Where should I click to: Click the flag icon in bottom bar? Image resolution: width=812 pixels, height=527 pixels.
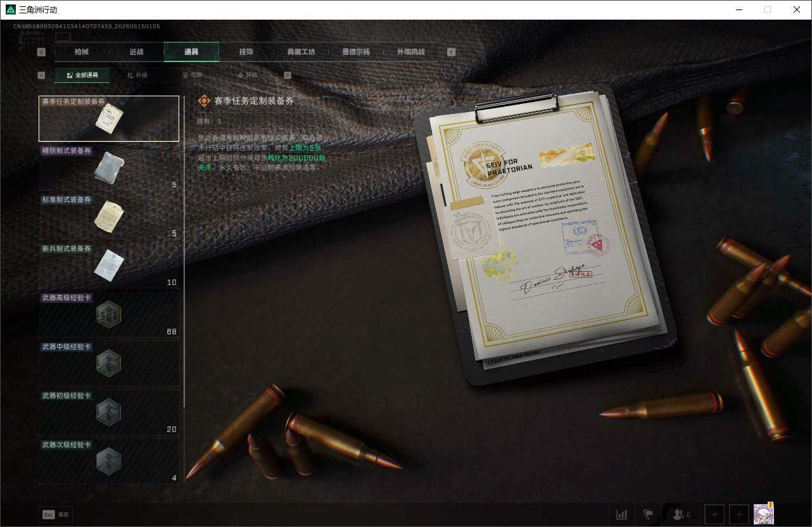[648, 514]
